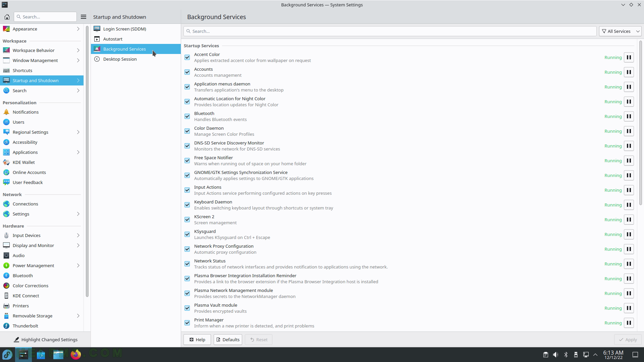The image size is (644, 362).
Task: Expand Workspace Behavior submenu
Action: [78, 50]
